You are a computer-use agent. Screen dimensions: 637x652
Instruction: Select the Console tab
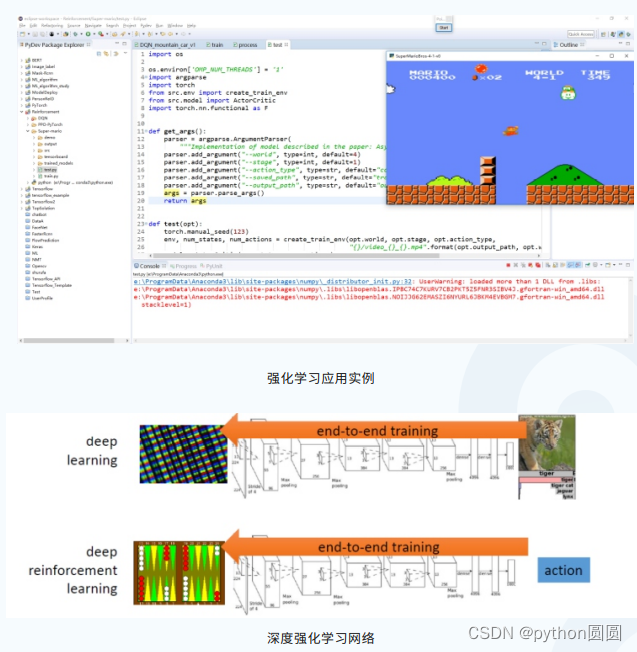tap(150, 266)
